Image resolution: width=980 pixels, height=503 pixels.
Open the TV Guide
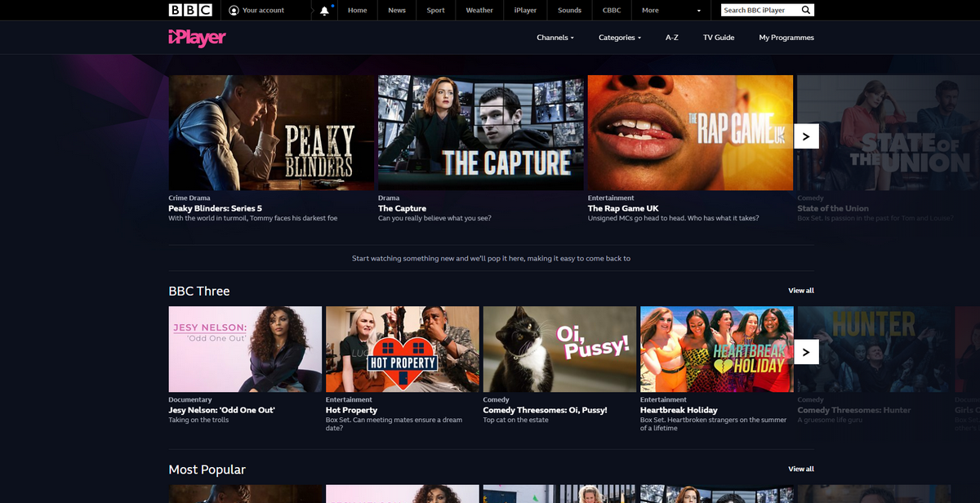719,38
